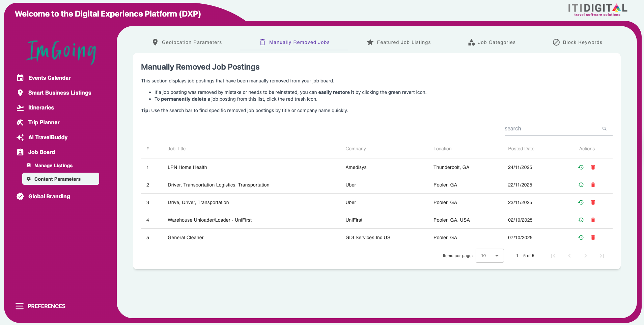Go to the previous page of results

click(x=569, y=256)
